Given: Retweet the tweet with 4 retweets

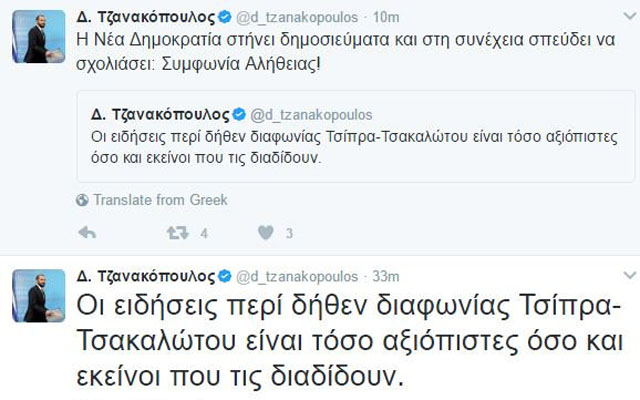Looking at the screenshot, I should coord(178,233).
